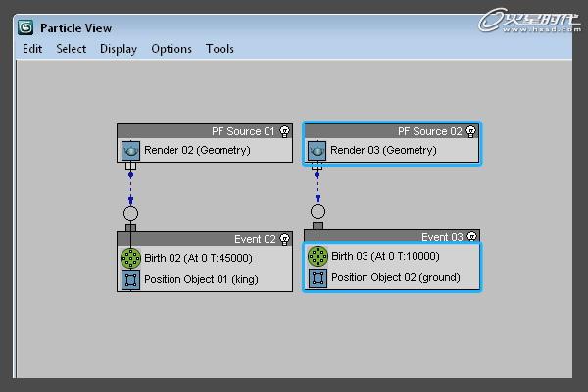Open the Tools menu

click(x=220, y=49)
